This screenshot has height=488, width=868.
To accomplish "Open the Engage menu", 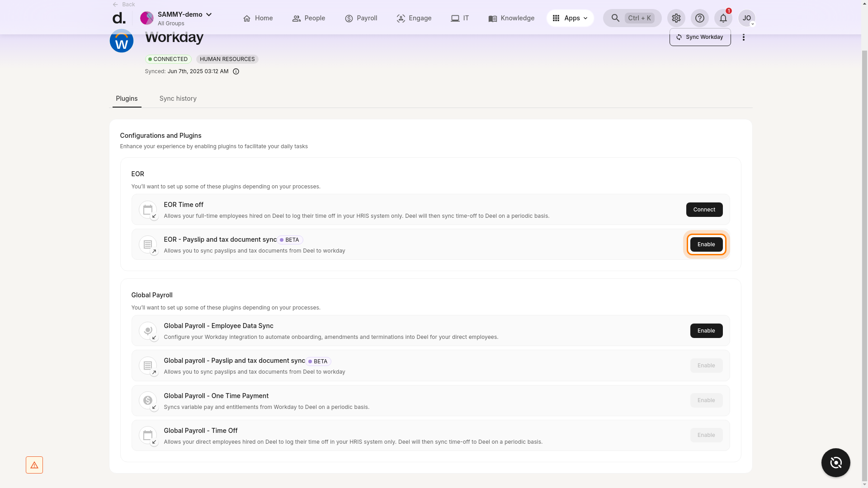I will click(x=414, y=18).
